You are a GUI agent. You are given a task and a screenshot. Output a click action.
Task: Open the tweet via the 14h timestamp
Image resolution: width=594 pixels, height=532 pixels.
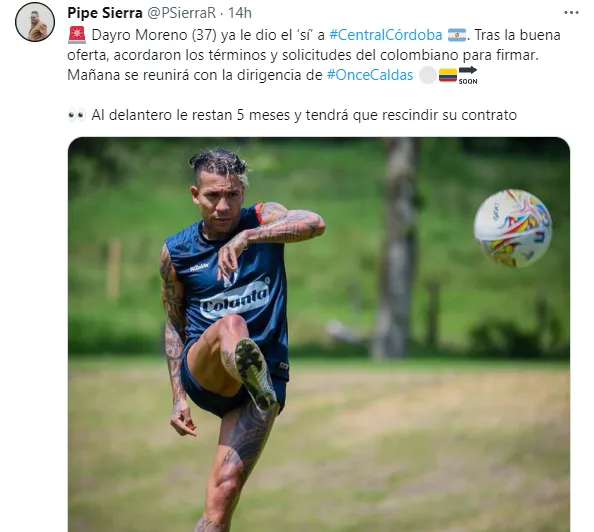click(x=240, y=13)
